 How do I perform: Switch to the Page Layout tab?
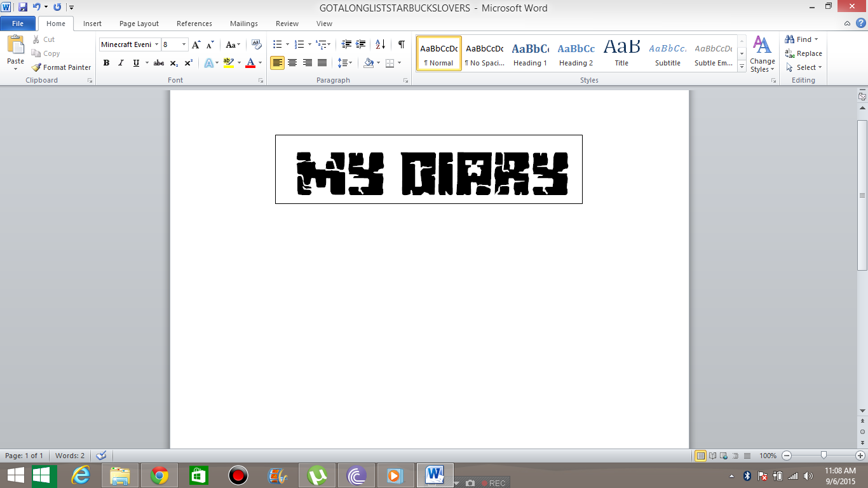pos(139,24)
